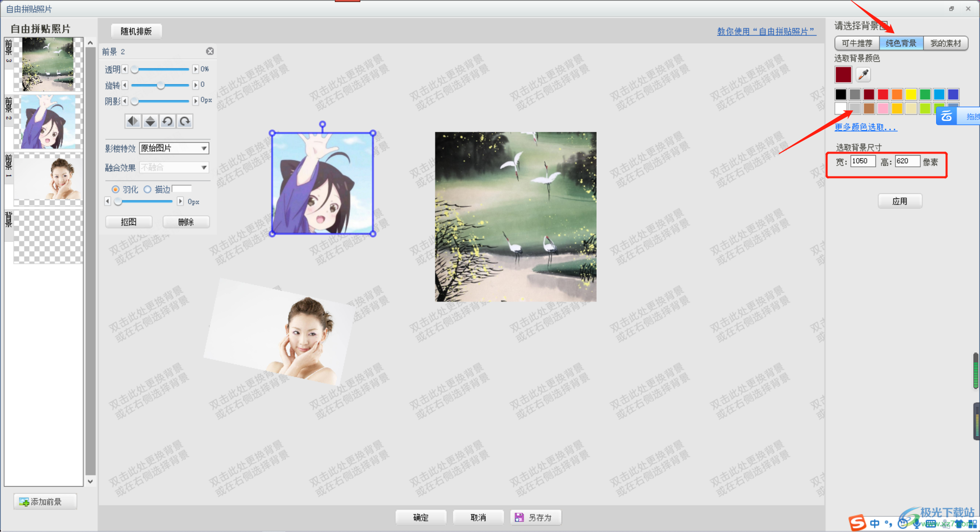Decrease feather amount with left arrow
The height and width of the screenshot is (532, 980).
(x=107, y=201)
